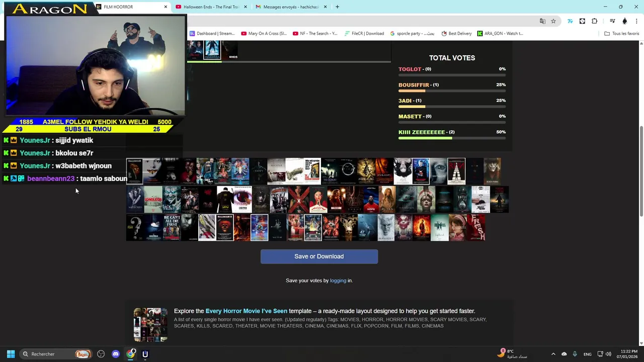Close the FILM HOORROR tab
Screen dimensions: 644x362
[166, 7]
